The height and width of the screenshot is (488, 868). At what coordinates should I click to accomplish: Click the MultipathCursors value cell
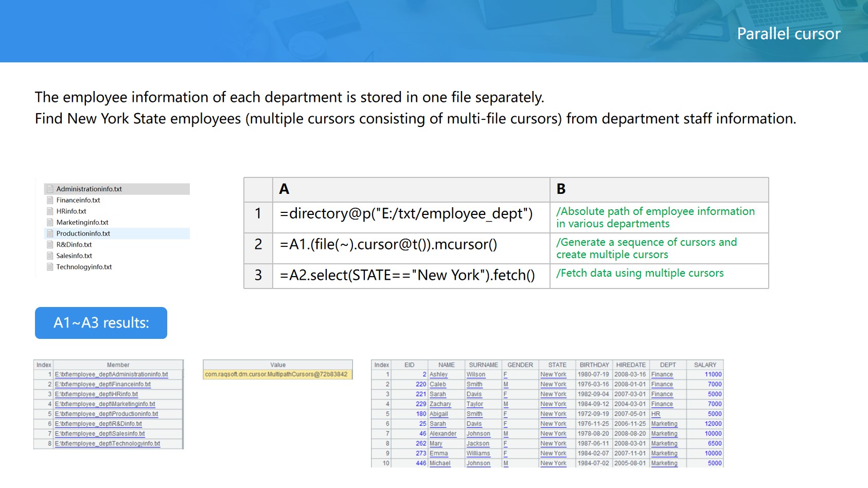(277, 375)
